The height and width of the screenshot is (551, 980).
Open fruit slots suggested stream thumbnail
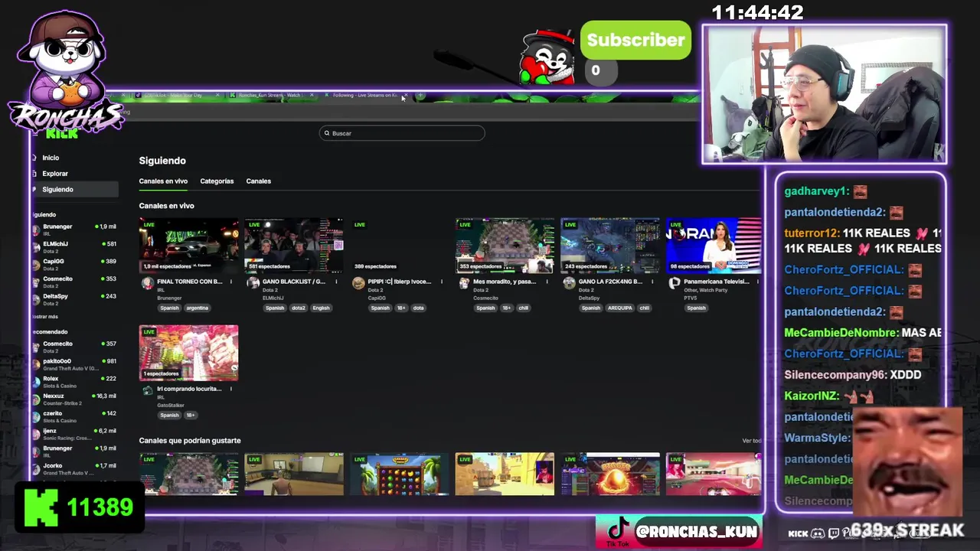point(400,474)
